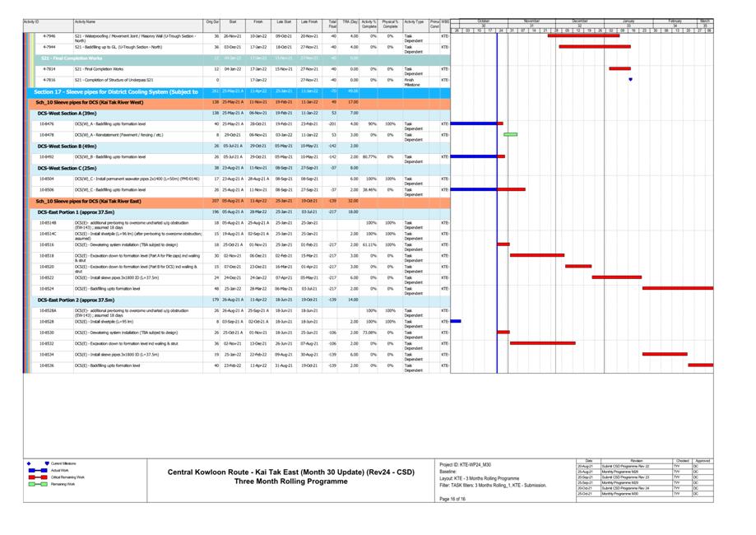Select the red Gantt bar for activity 4-7946

click(583, 36)
